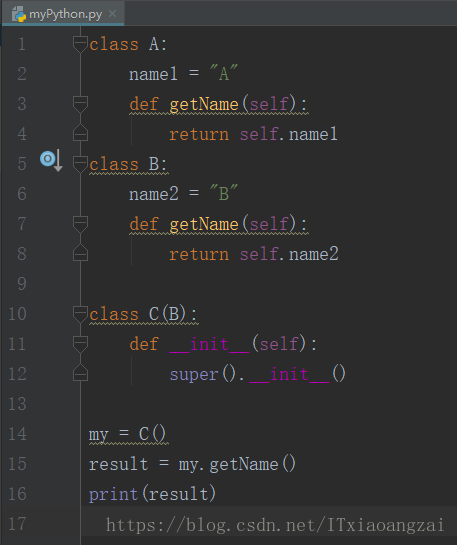Click 'getName' in line 7 definition
The image size is (457, 545).
[204, 224]
